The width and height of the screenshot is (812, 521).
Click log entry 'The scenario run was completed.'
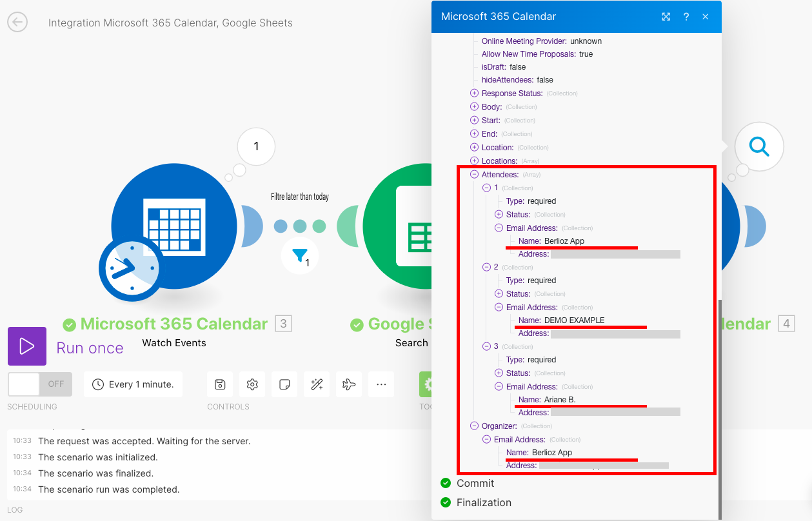pyautogui.click(x=109, y=489)
